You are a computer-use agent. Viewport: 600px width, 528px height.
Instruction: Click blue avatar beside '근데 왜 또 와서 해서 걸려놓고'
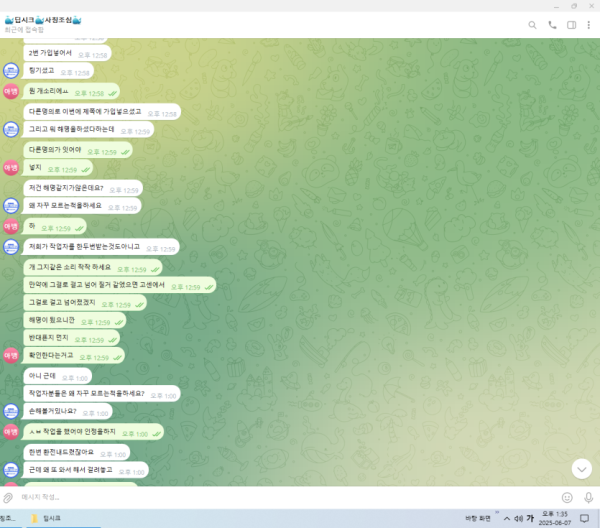click(11, 470)
